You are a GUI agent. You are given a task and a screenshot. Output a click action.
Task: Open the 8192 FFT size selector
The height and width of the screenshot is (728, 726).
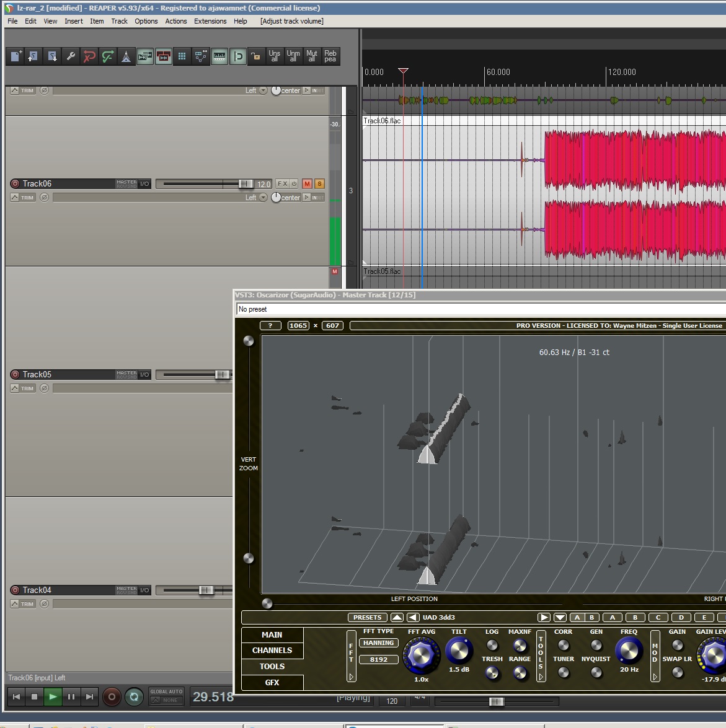(379, 660)
